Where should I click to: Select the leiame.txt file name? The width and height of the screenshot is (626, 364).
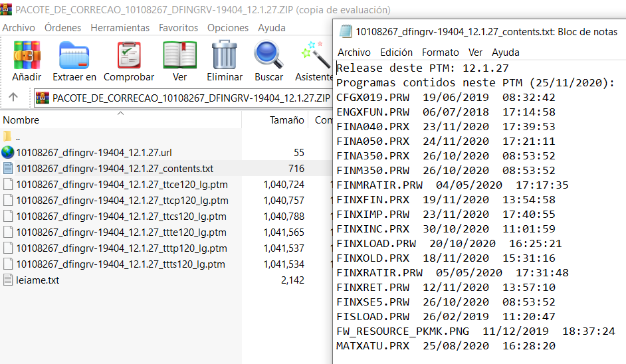click(x=37, y=280)
